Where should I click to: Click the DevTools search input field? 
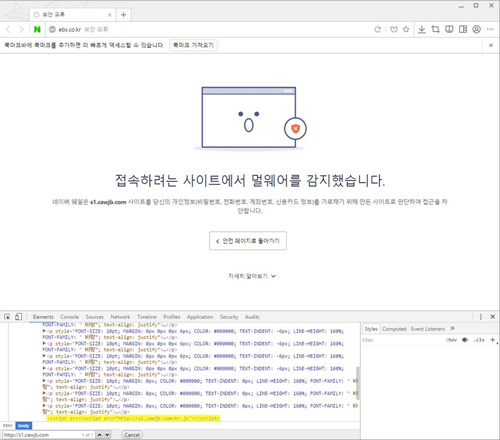pyautogui.click(x=48, y=435)
